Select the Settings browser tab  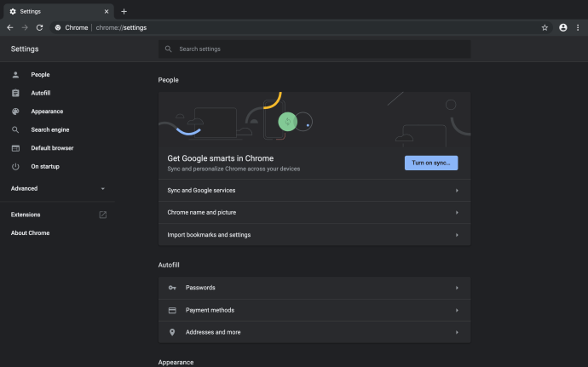[59, 12]
